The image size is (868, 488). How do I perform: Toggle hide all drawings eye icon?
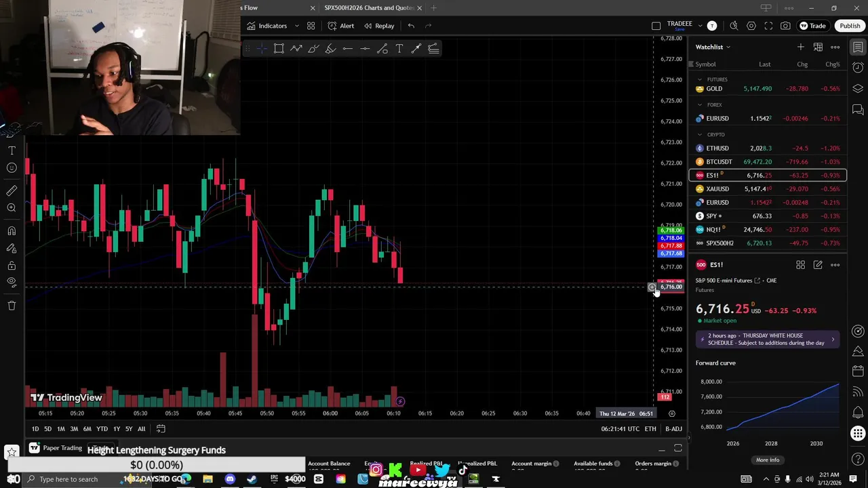tap(12, 282)
